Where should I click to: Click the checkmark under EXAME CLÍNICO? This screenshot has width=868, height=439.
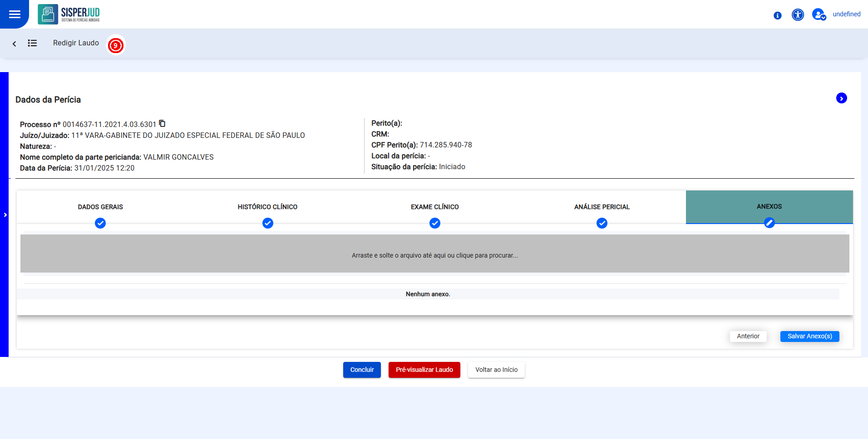435,223
